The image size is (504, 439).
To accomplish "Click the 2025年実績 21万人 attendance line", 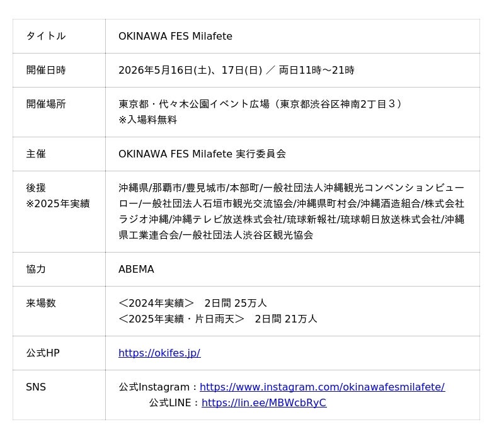I will pos(217,319).
